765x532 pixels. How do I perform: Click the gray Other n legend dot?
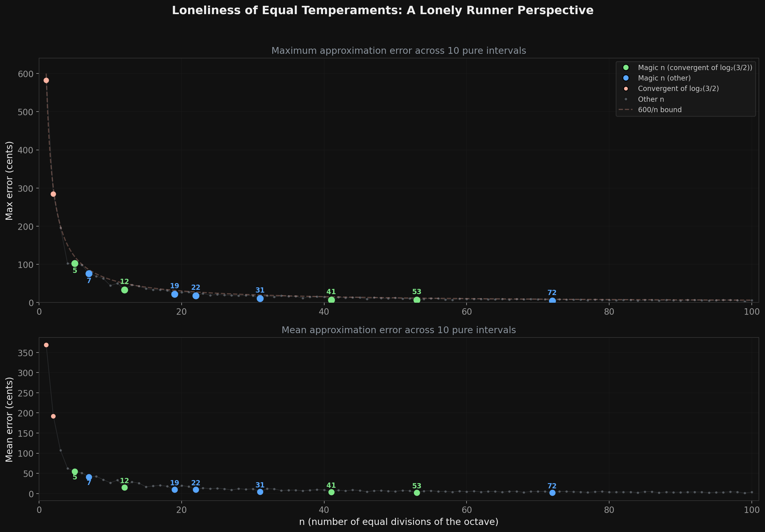(x=626, y=99)
